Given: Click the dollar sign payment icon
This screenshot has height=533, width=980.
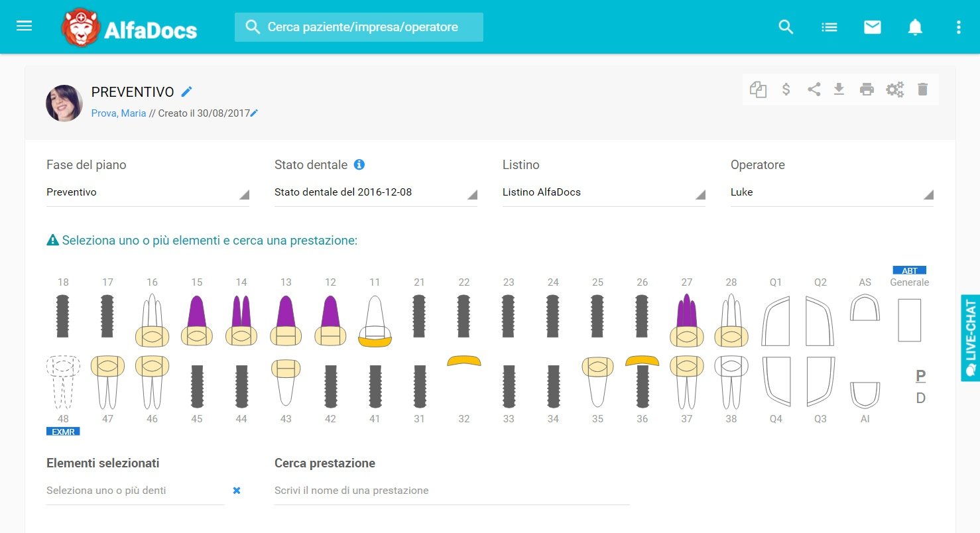Looking at the screenshot, I should [x=786, y=89].
